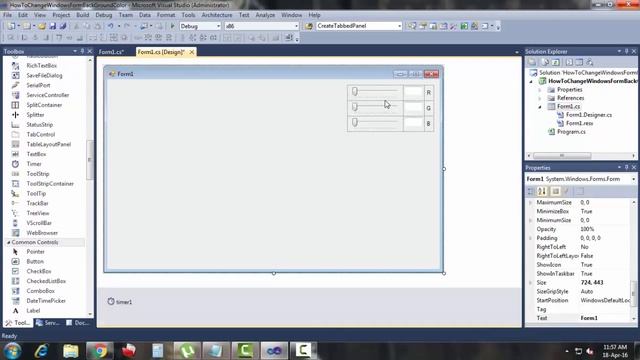
Task: Open the File menu
Action: pos(7,15)
